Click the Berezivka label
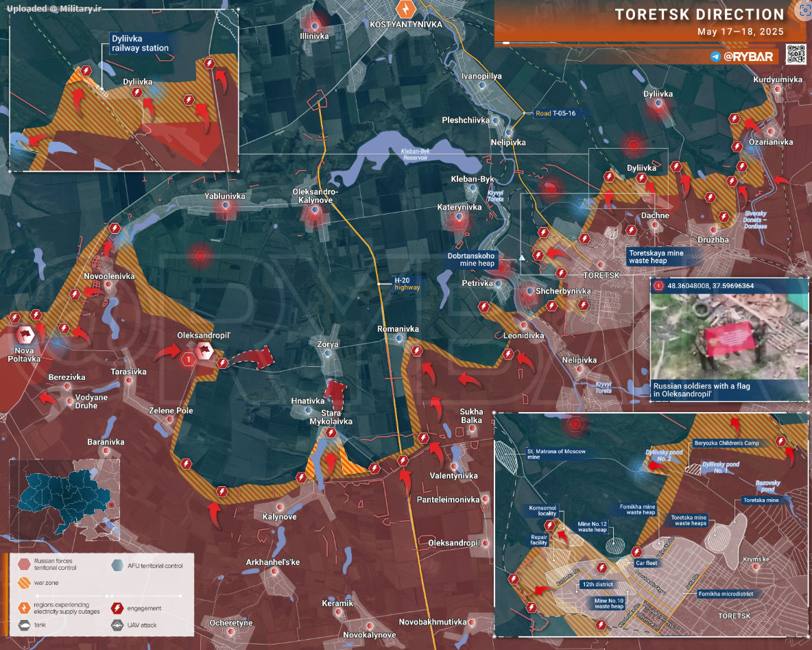This screenshot has width=812, height=650. click(67, 377)
